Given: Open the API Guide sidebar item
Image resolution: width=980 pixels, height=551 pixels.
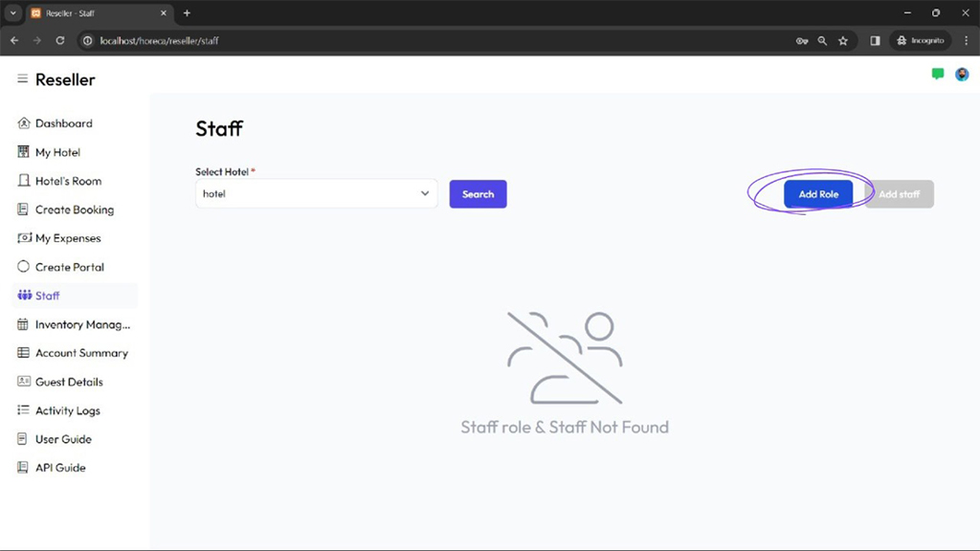Looking at the screenshot, I should coord(60,468).
